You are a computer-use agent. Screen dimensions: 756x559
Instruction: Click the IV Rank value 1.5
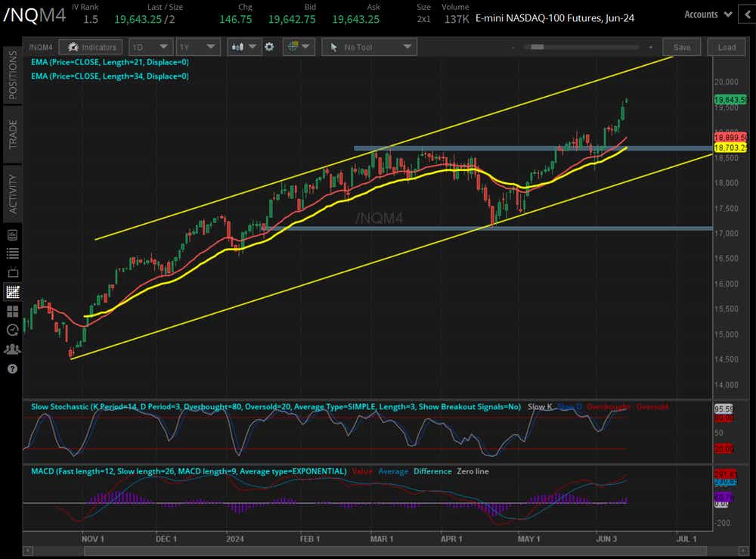(x=91, y=20)
